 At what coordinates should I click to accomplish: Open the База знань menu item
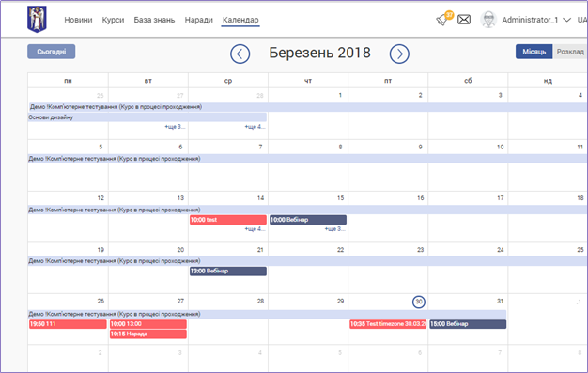point(154,20)
